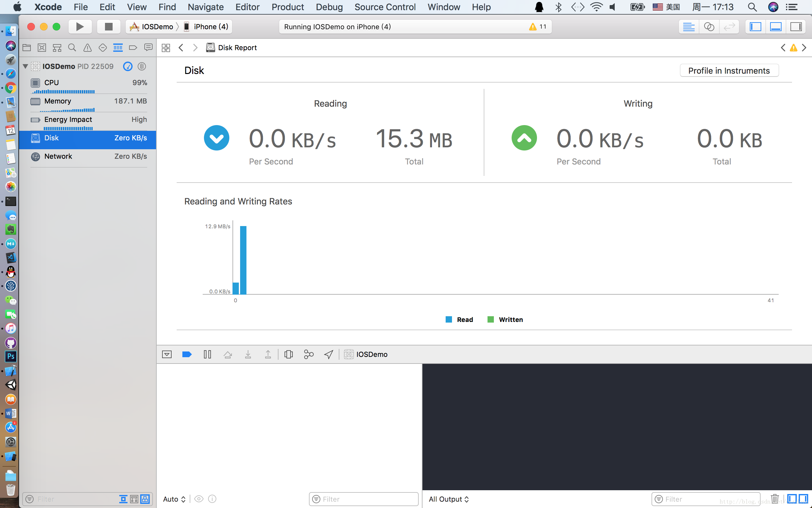Open the Editor menu

pyautogui.click(x=248, y=7)
